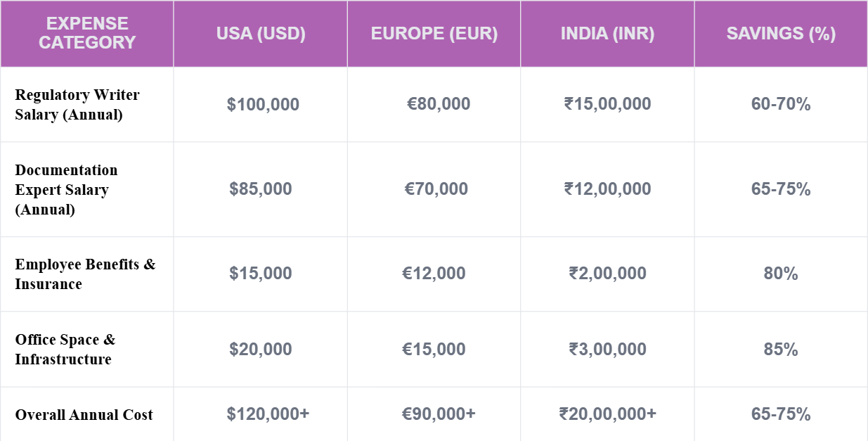Click the Europe (EUR) column header
This screenshot has height=441, width=868.
point(434,34)
